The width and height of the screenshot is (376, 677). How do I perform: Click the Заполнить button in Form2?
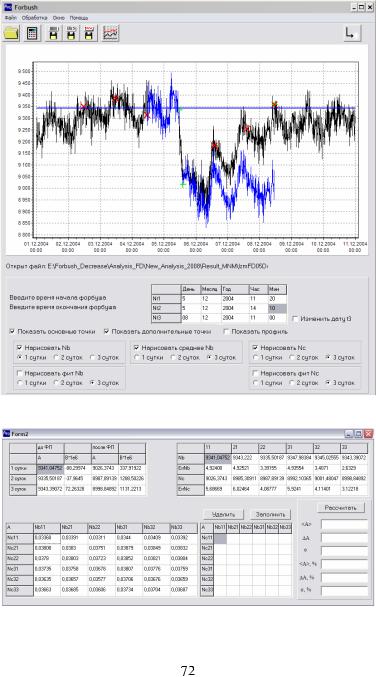(x=270, y=515)
